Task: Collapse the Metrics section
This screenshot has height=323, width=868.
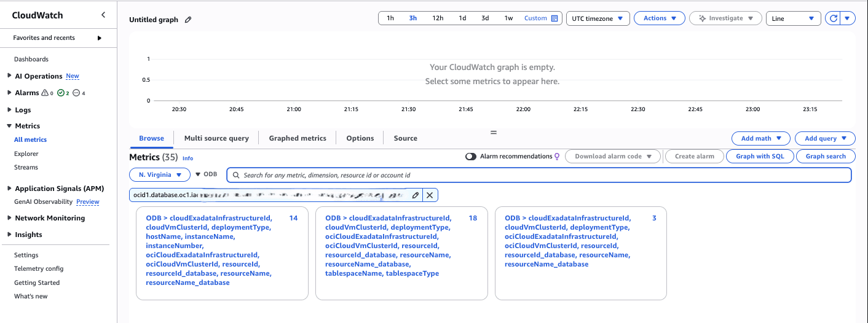Action: click(x=9, y=126)
